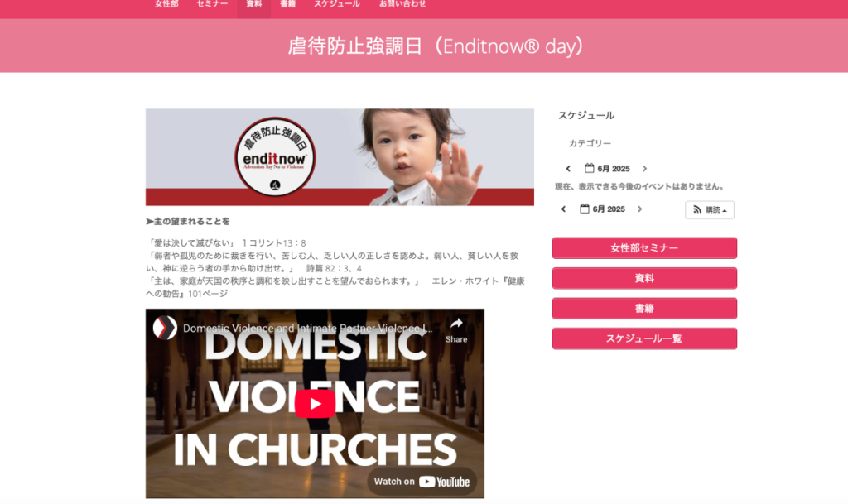This screenshot has width=848, height=504.
Task: Click the 書籍 sidebar button
Action: pos(644,309)
